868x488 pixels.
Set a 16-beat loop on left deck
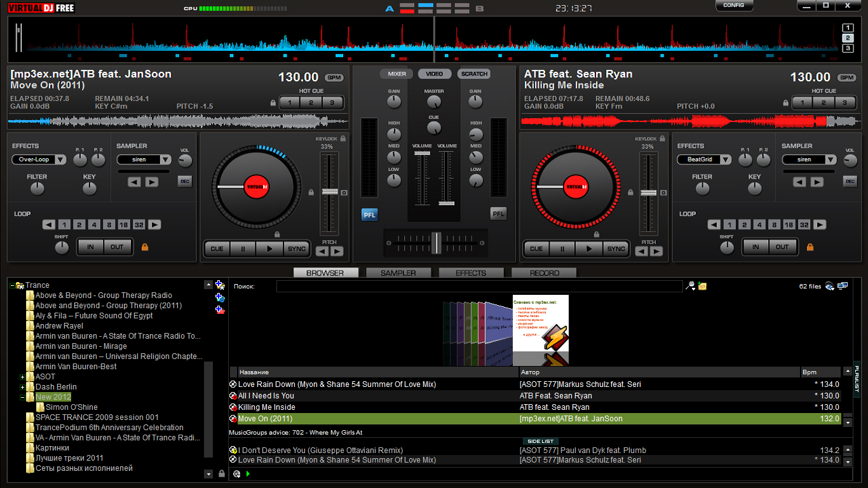[123, 224]
